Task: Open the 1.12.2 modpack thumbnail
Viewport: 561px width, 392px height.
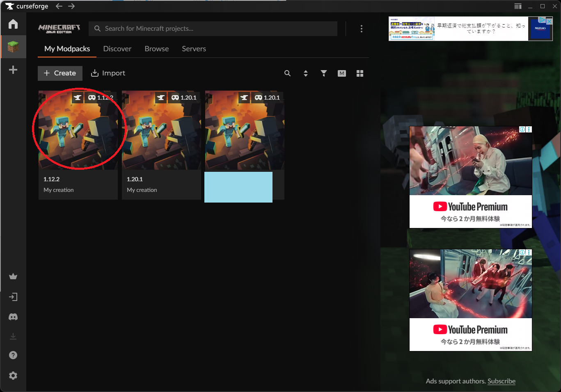Action: coord(78,130)
